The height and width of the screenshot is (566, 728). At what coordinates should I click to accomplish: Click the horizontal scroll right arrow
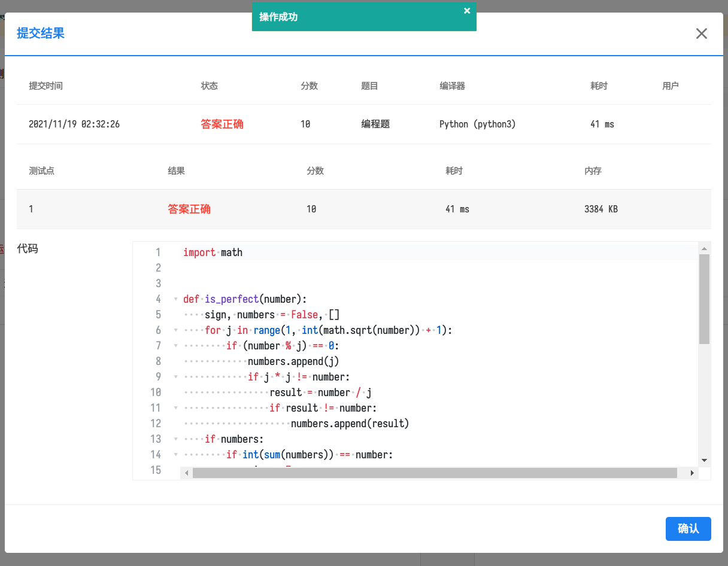click(x=693, y=473)
